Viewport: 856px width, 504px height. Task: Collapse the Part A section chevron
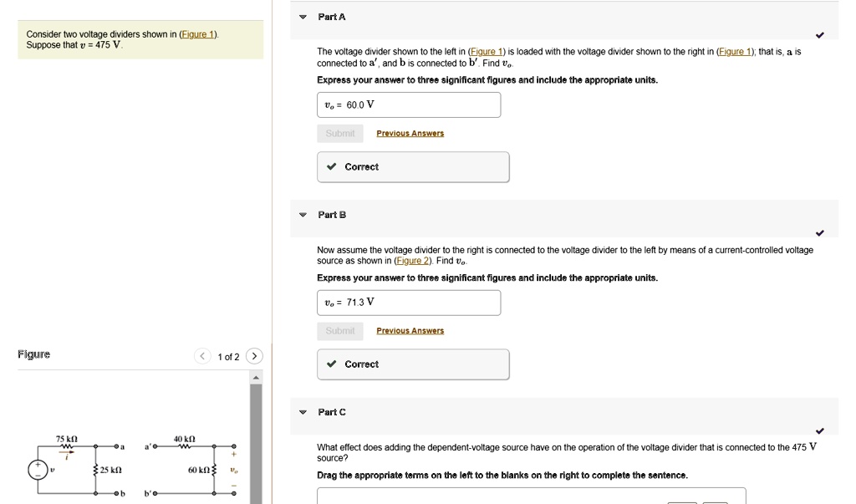click(302, 17)
